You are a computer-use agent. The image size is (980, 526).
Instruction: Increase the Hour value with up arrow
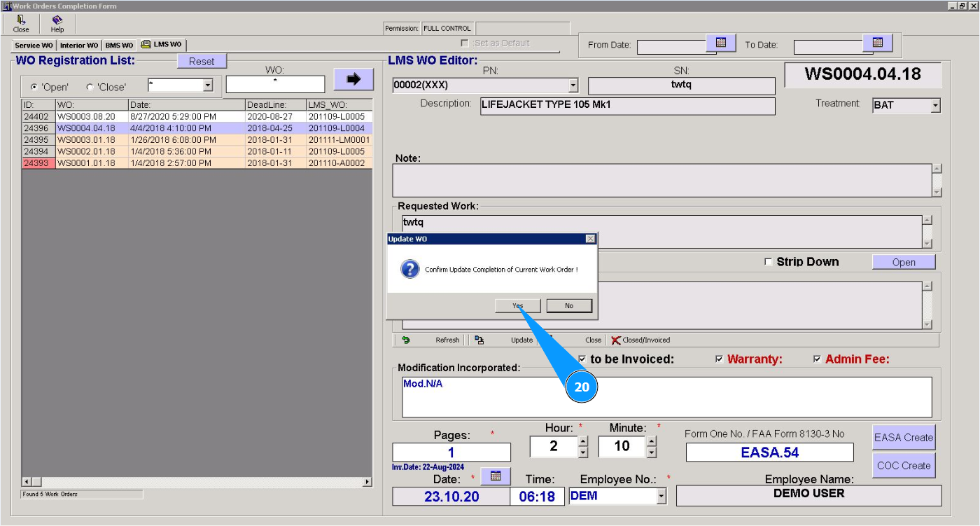point(583,441)
